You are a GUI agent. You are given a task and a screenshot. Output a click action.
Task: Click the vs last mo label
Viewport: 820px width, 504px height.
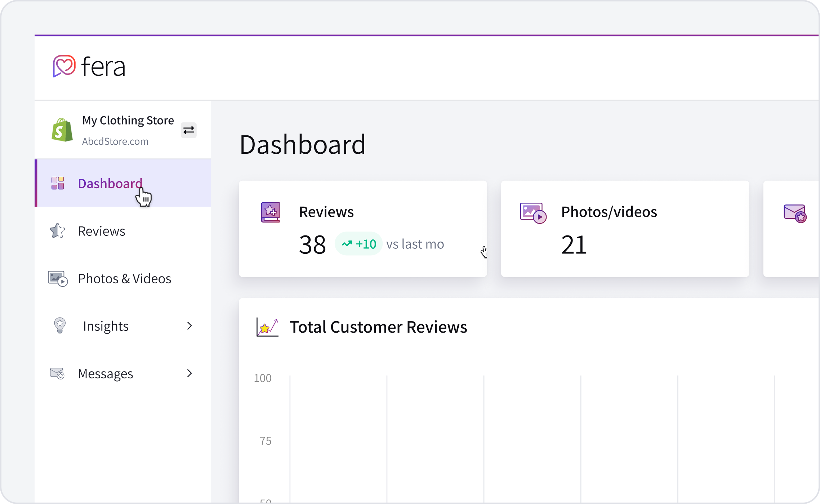415,244
